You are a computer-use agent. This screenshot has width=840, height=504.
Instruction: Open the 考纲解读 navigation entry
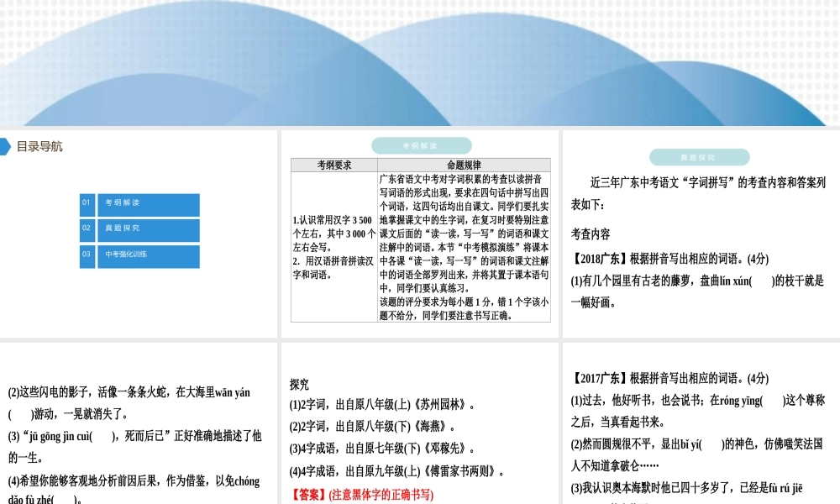click(149, 205)
